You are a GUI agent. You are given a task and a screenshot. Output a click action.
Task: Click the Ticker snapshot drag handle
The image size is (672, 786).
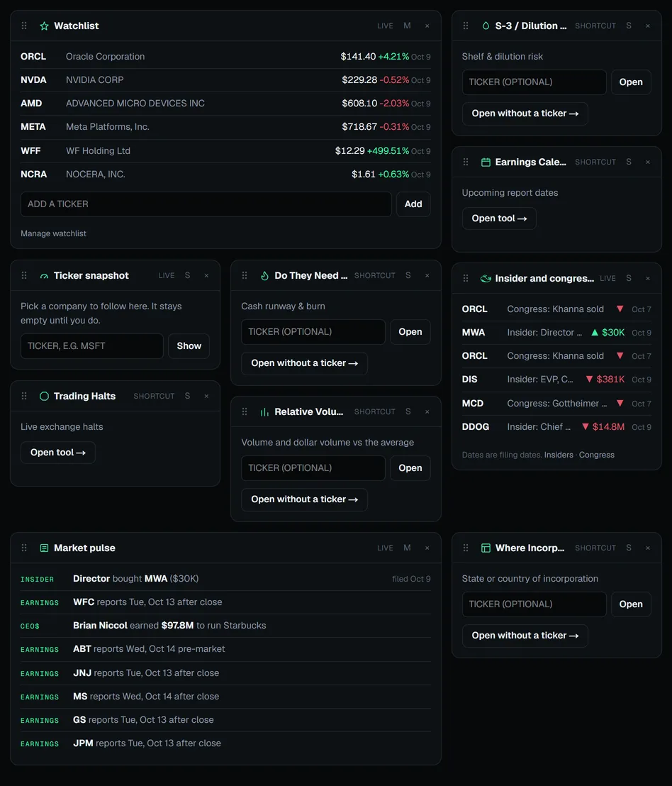point(24,275)
